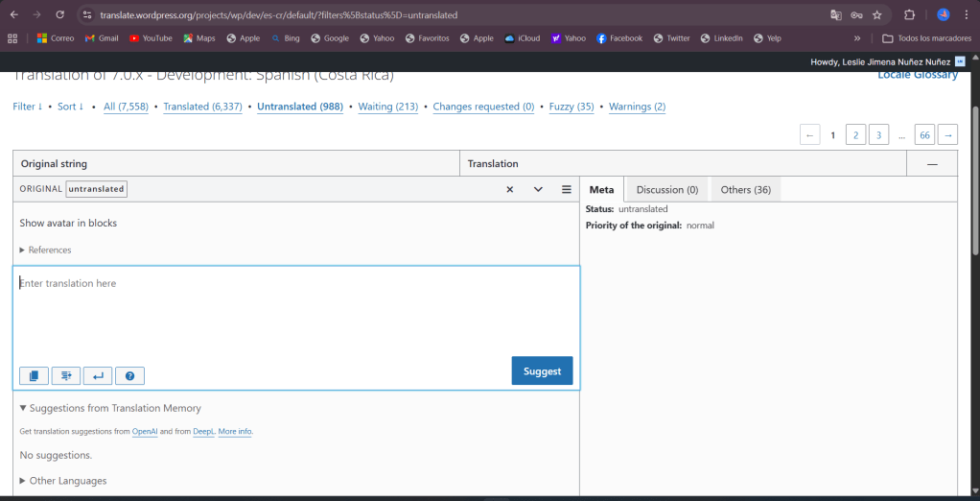Open the hamburger menu in the editor header
Viewport: 980px width, 501px height.
(567, 189)
